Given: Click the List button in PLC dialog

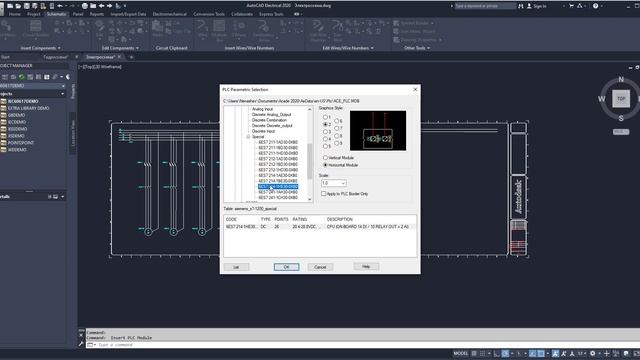Looking at the screenshot, I should point(236,267).
